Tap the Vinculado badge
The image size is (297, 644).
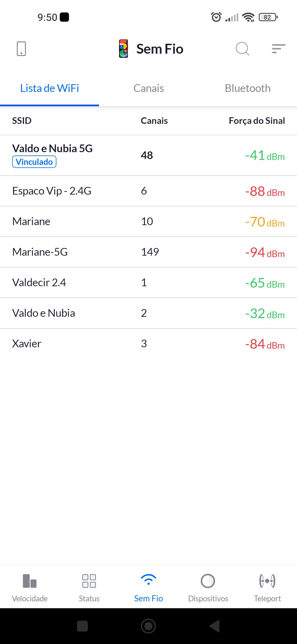pos(34,162)
